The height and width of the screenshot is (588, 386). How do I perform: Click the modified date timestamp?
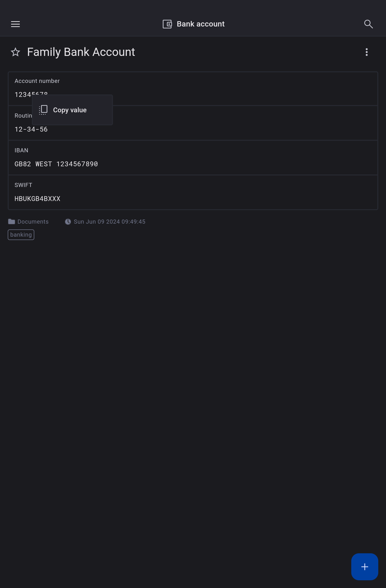pyautogui.click(x=109, y=222)
